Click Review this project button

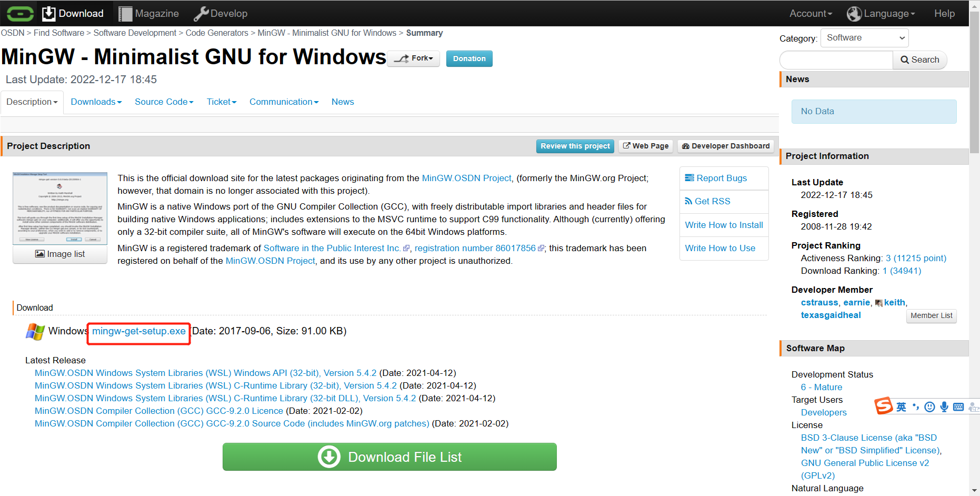pyautogui.click(x=575, y=146)
